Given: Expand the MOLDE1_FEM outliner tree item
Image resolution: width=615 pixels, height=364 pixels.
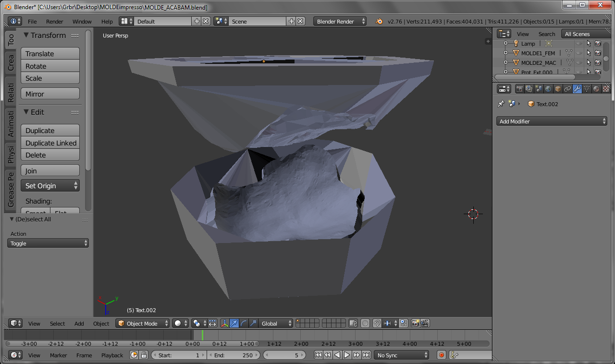Looking at the screenshot, I should point(505,53).
